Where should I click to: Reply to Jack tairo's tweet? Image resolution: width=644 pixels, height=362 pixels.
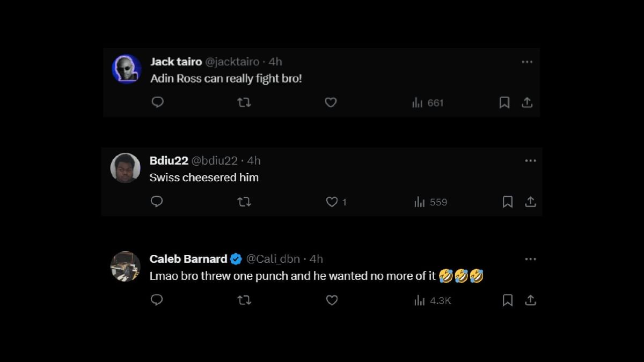point(157,102)
